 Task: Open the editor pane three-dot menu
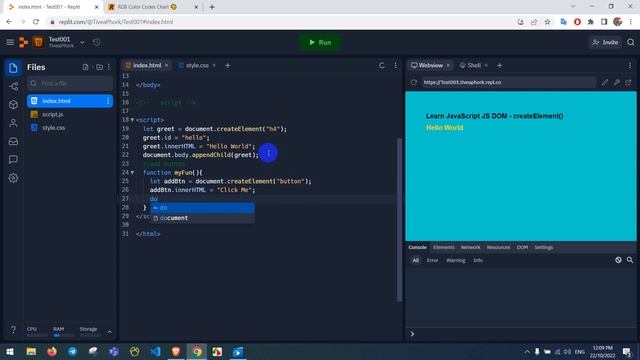[x=396, y=65]
